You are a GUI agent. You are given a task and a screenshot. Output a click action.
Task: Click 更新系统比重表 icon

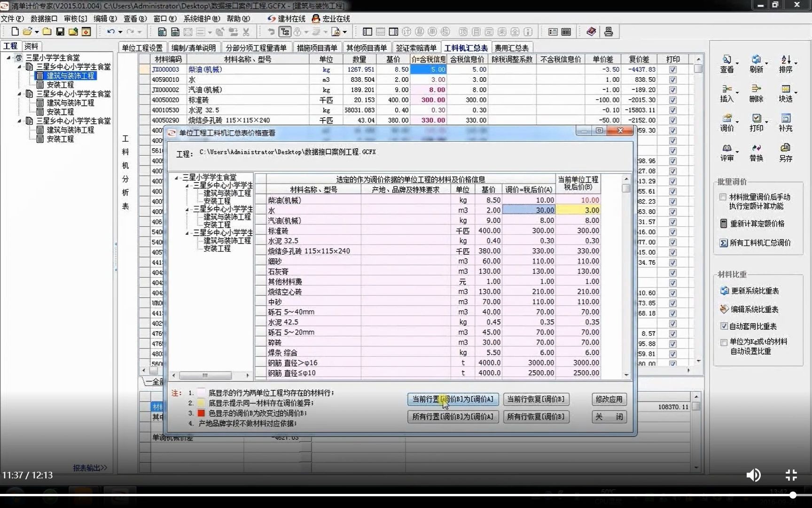point(724,291)
